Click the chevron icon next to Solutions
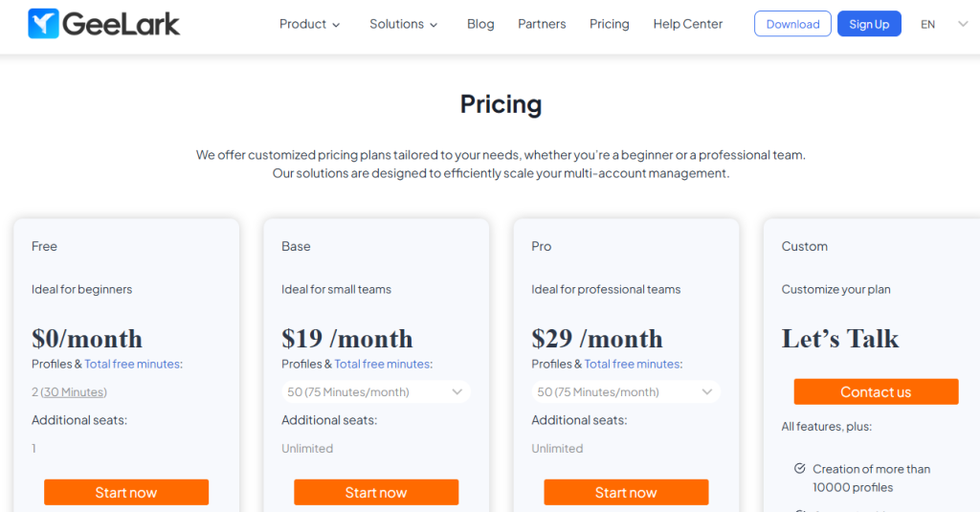 [x=434, y=25]
